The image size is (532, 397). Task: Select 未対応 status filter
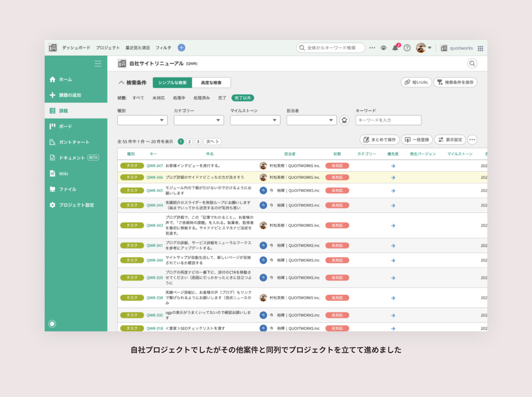[x=159, y=98]
